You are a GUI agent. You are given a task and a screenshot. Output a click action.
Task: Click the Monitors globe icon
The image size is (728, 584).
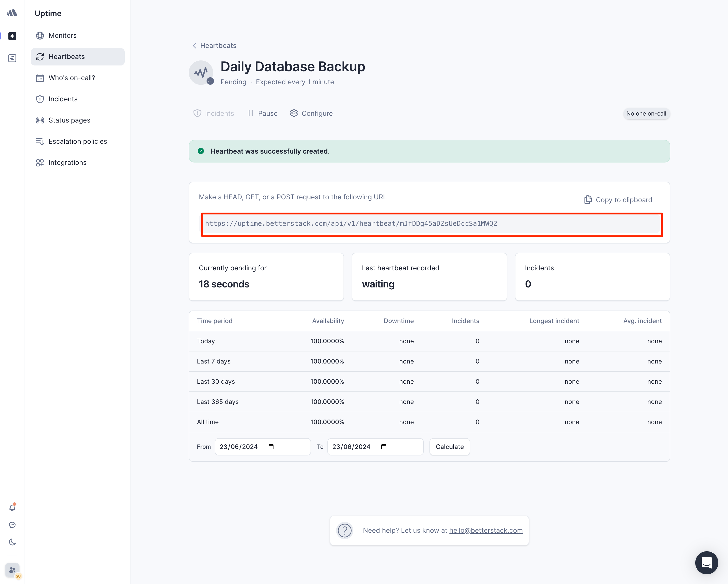click(x=40, y=35)
